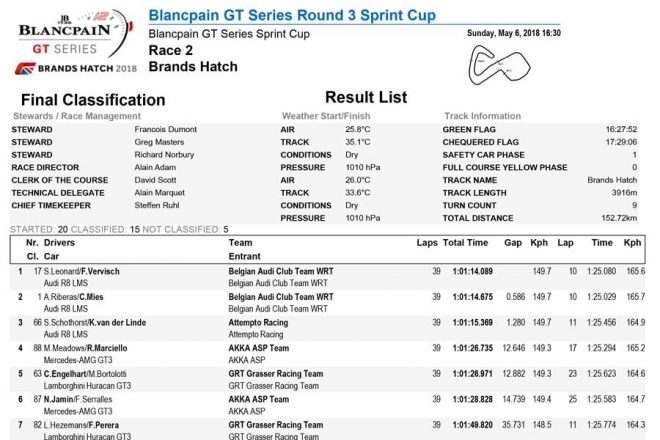Select the winning total time 1:01:14.089
This screenshot has height=440, width=660.
point(471,271)
